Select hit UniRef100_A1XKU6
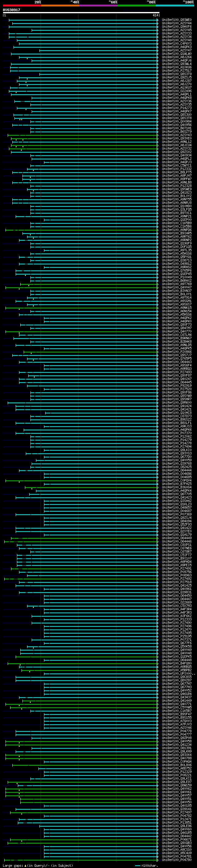 tap(176, 67)
